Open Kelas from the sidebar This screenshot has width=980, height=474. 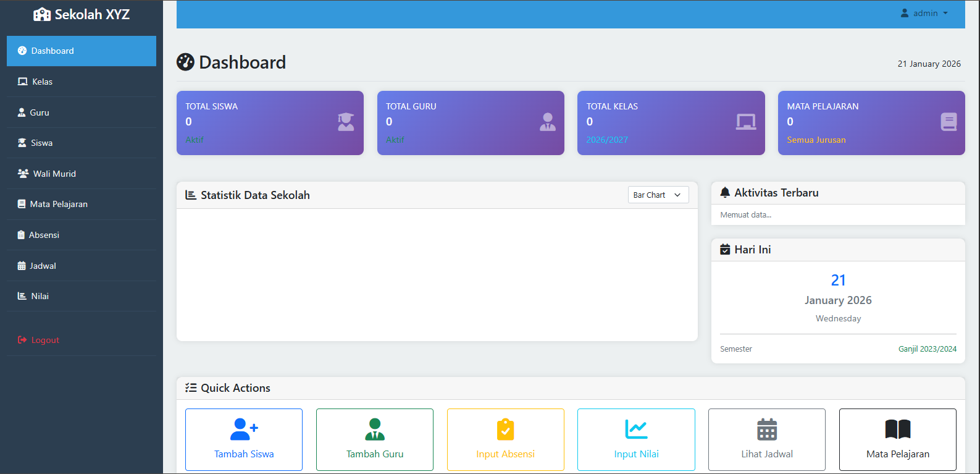click(x=42, y=82)
